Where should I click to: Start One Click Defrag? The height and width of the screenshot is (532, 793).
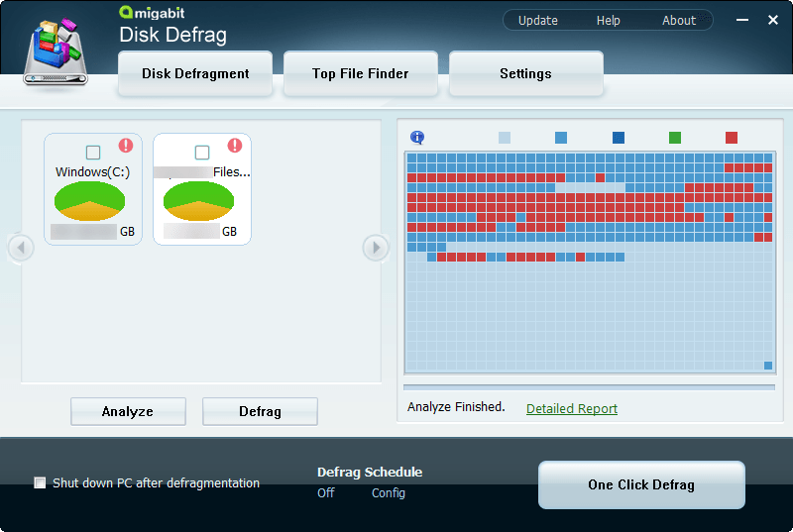[641, 484]
